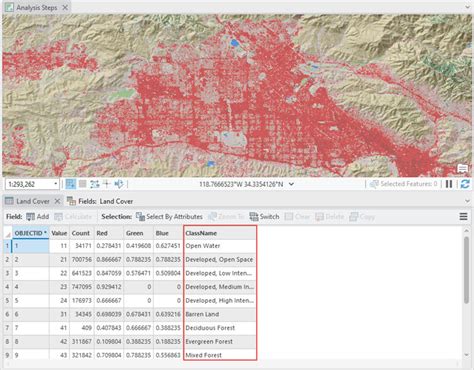The image size is (474, 370).
Task: Switch to Fields: Land Cover tab
Action: (100, 201)
